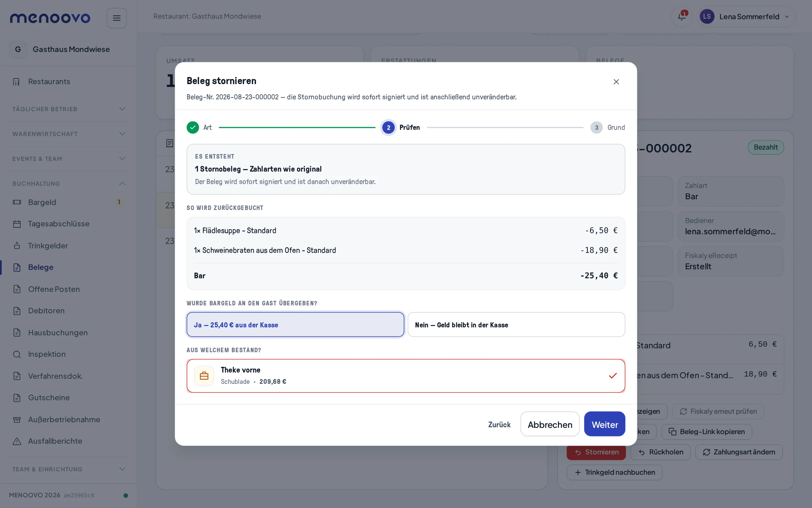812x508 pixels.
Task: Choose Theke vorne Schublade cash source
Action: point(406,376)
